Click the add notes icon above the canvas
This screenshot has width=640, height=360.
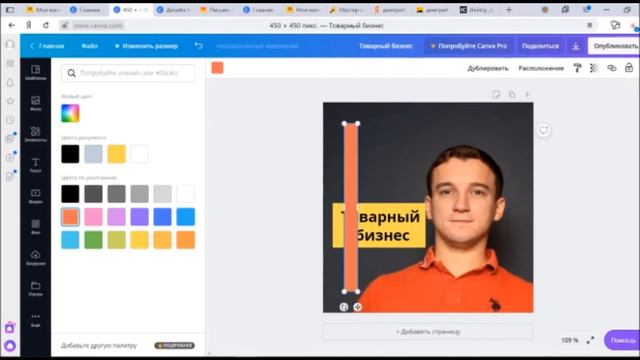pos(496,95)
